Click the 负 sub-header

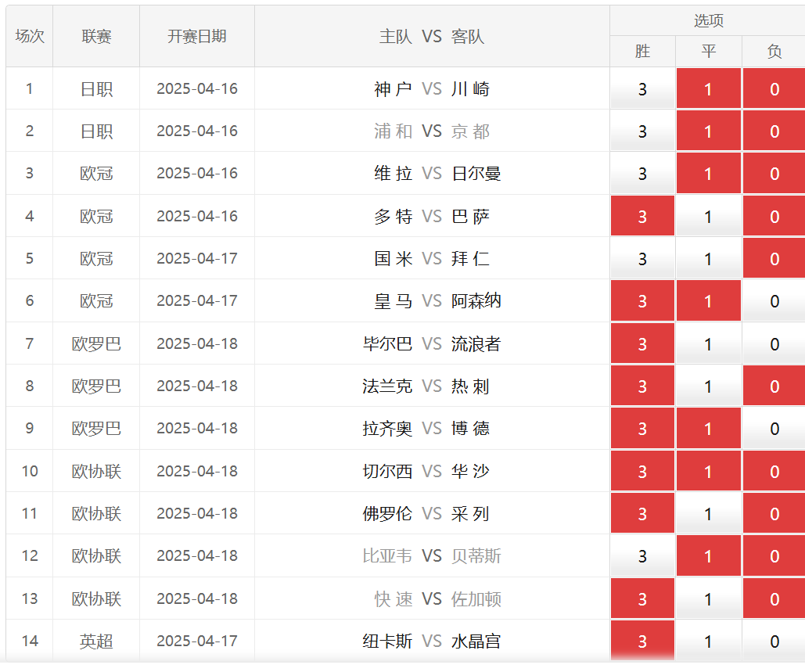774,52
